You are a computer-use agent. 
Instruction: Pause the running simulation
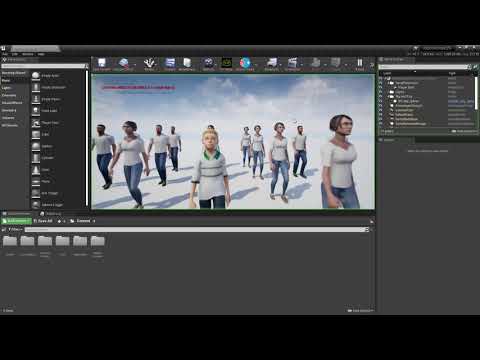360,64
